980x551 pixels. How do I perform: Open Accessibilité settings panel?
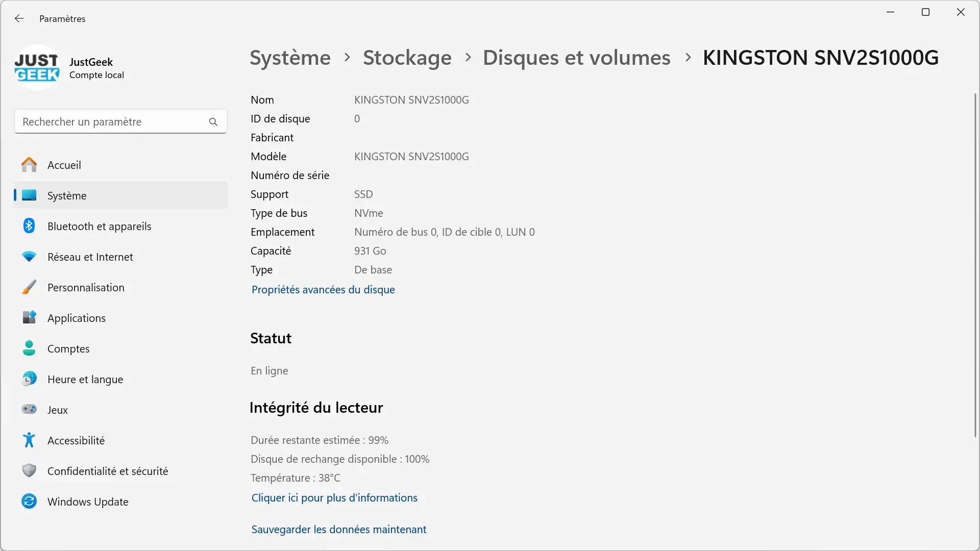pyautogui.click(x=76, y=440)
